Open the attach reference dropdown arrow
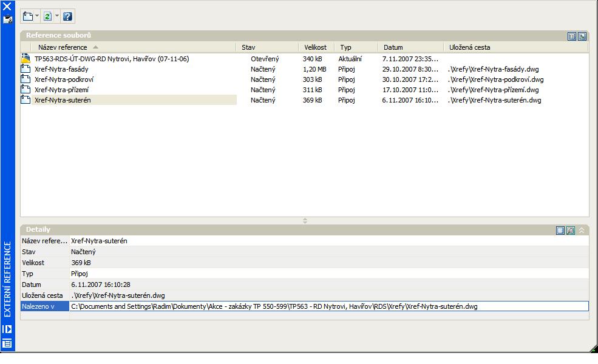 [37, 16]
